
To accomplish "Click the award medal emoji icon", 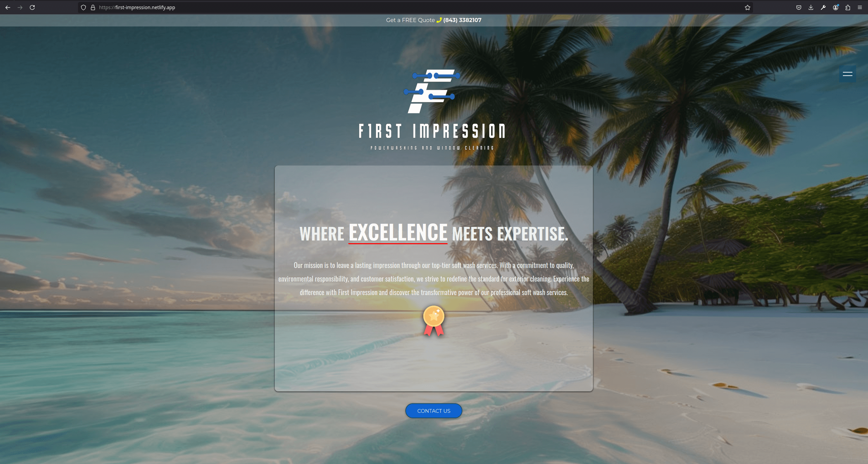I will coord(433,321).
